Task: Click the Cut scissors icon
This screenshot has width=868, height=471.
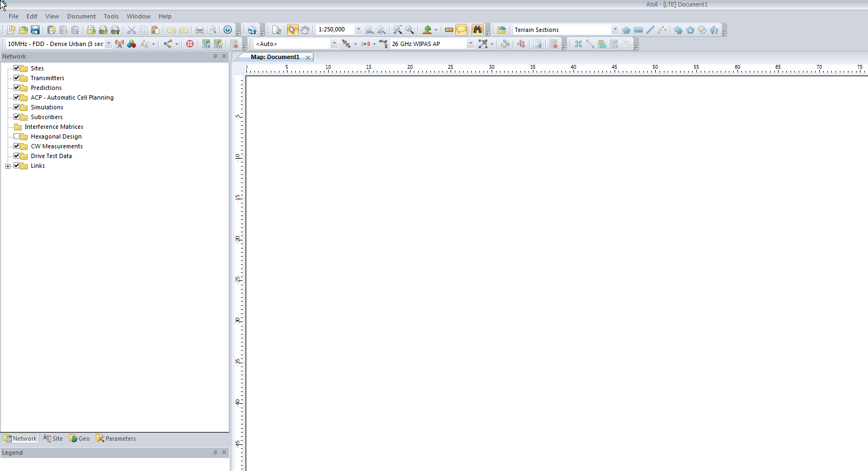Action: click(132, 30)
